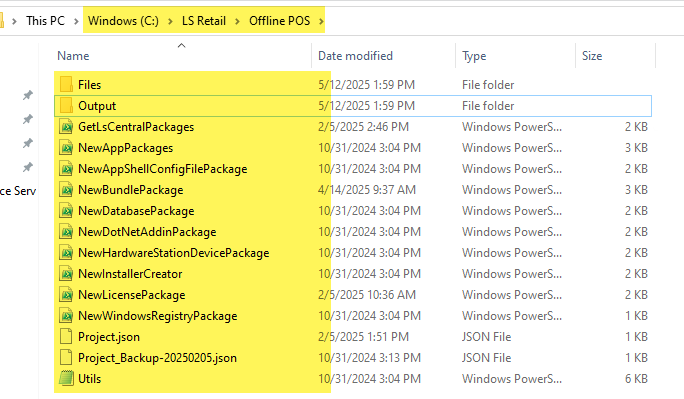This screenshot has height=399, width=684.
Task: Select the NewHardwareStationDevicePackage file name
Action: (174, 253)
